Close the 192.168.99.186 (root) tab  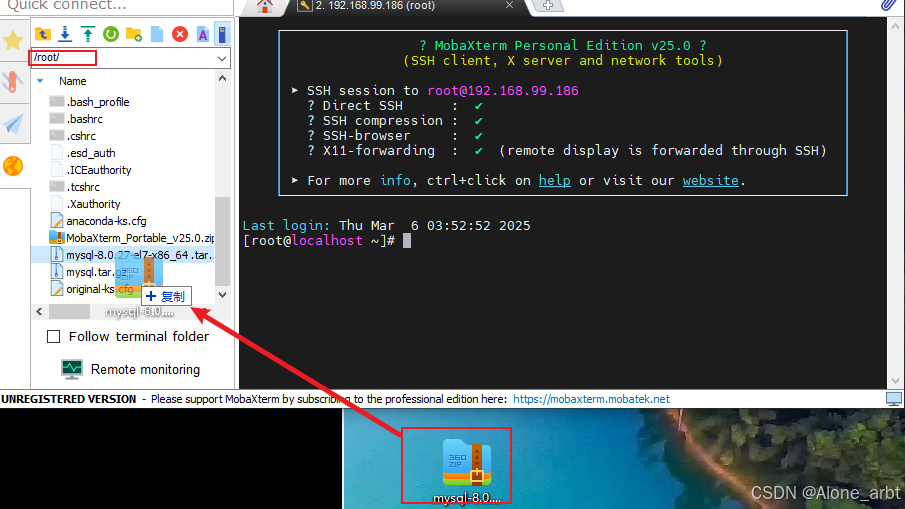tap(509, 5)
